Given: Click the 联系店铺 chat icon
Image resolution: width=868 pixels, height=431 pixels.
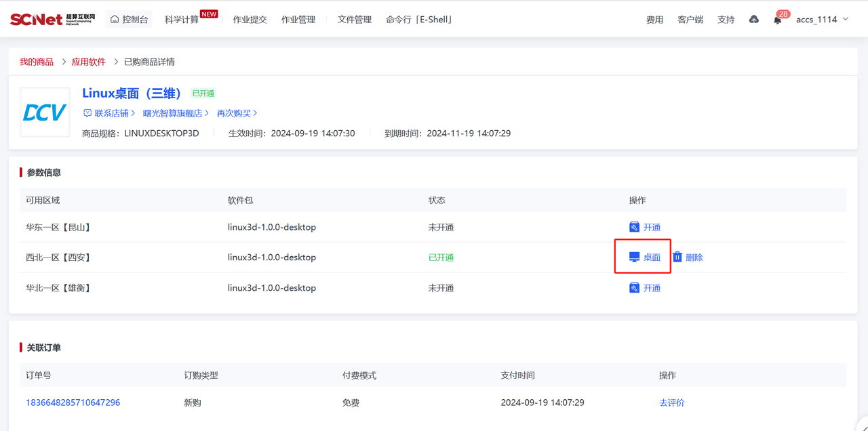Looking at the screenshot, I should (87, 113).
